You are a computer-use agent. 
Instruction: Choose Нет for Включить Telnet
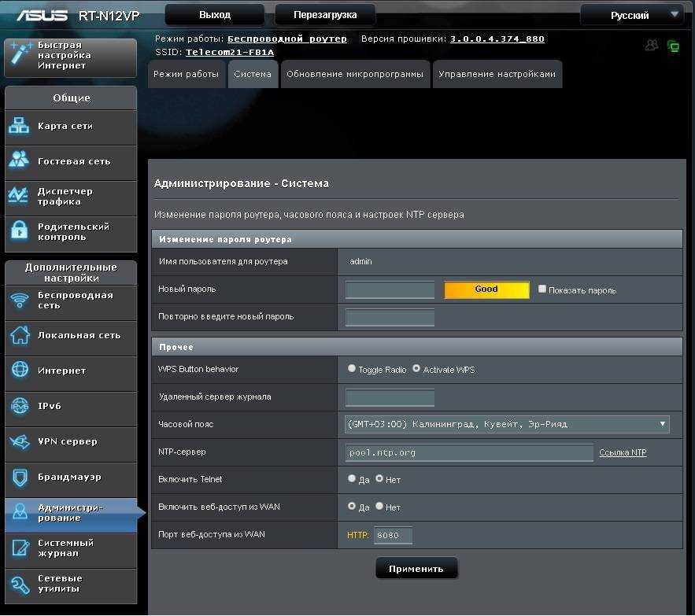coord(379,478)
